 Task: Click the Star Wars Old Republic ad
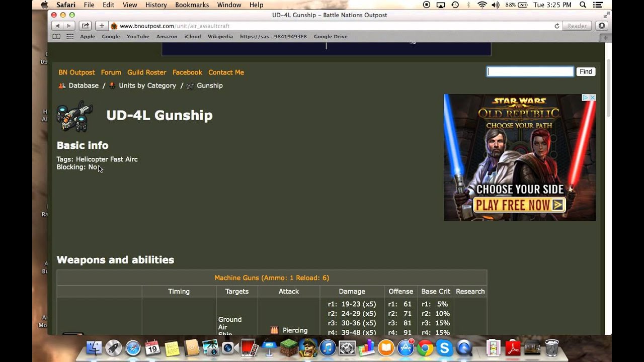click(520, 157)
